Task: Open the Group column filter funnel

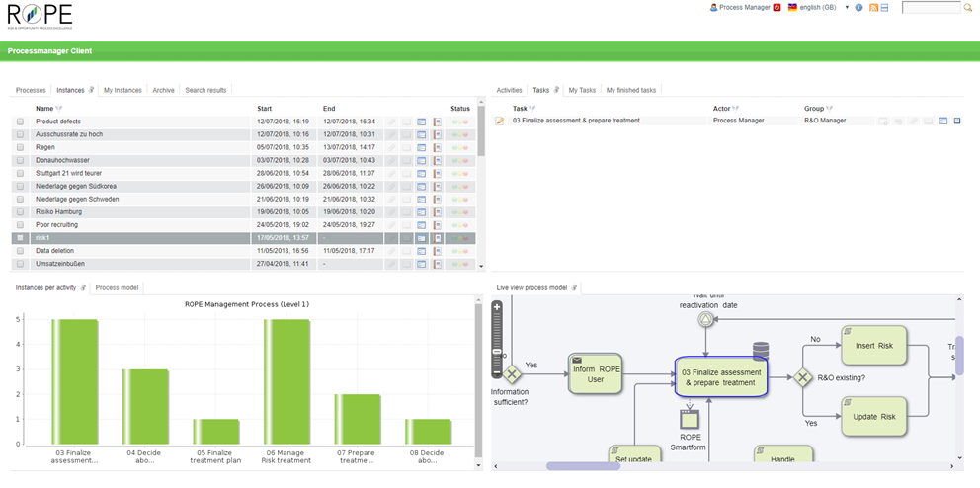Action: click(x=830, y=109)
